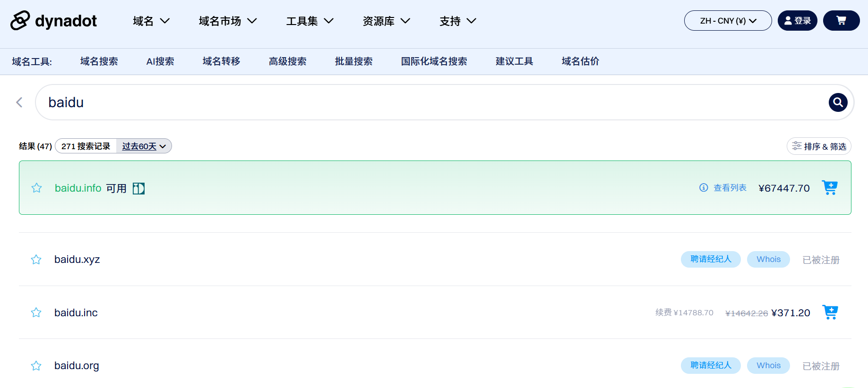Select 域名估价 tool tab

coord(581,61)
